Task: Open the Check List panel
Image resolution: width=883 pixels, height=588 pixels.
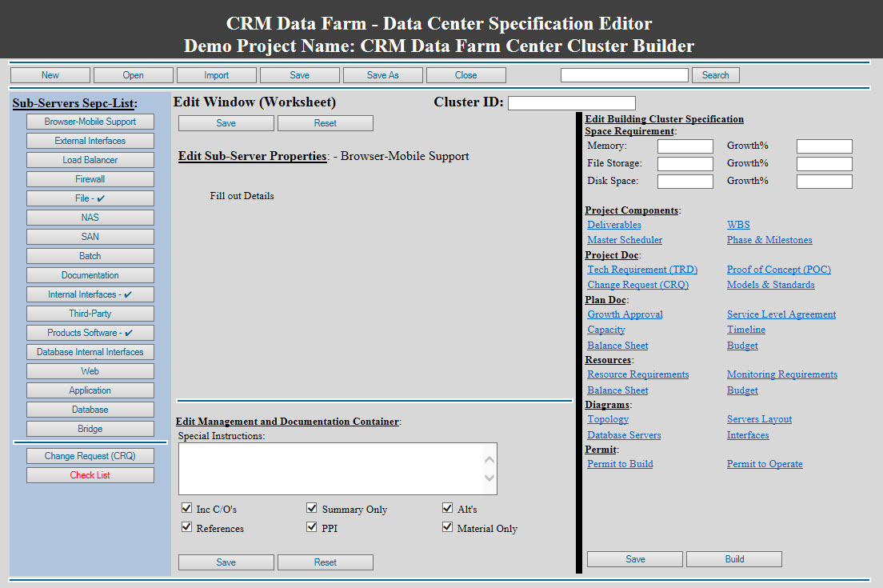Action: click(90, 474)
